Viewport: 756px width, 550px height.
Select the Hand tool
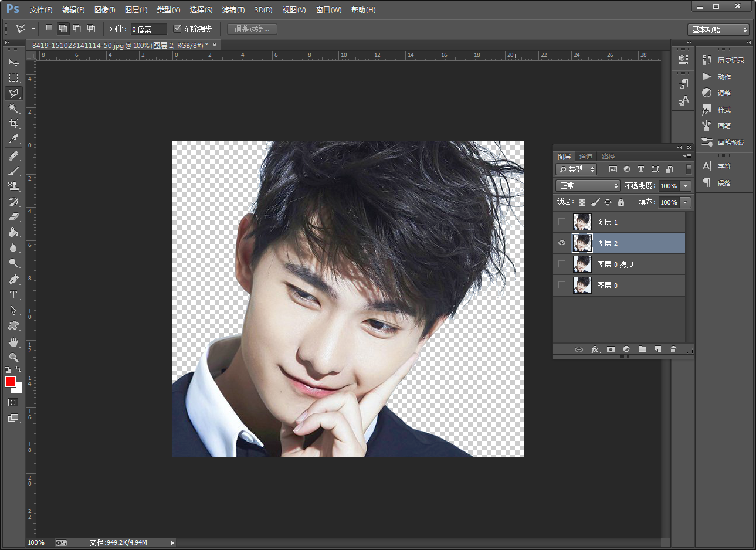(x=13, y=342)
